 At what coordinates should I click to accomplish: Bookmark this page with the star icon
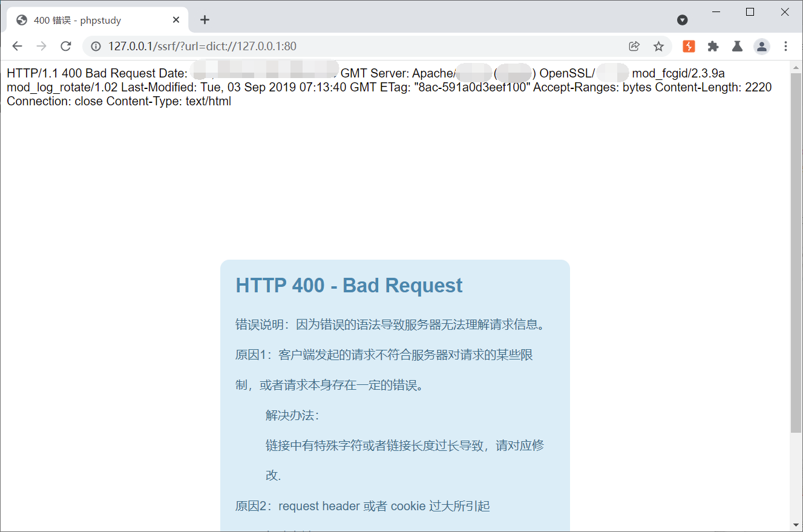point(658,46)
